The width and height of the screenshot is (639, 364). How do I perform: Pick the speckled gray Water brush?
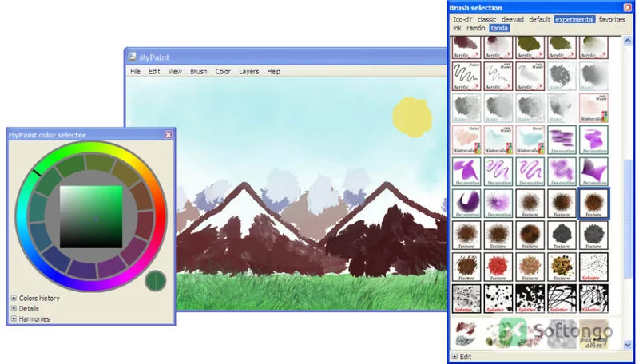click(562, 76)
